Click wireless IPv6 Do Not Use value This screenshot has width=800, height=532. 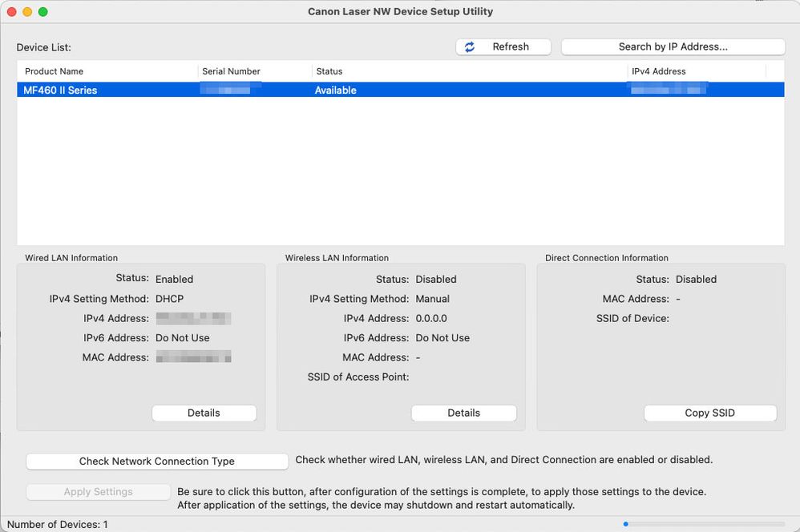442,337
